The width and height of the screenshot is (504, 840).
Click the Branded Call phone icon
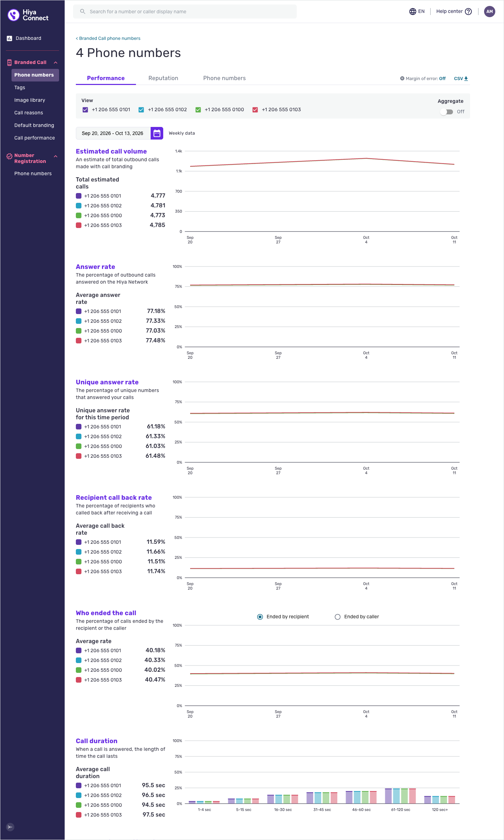pos(9,63)
